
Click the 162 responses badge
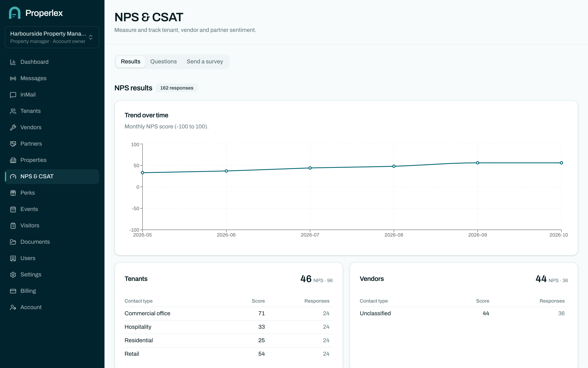tap(177, 88)
